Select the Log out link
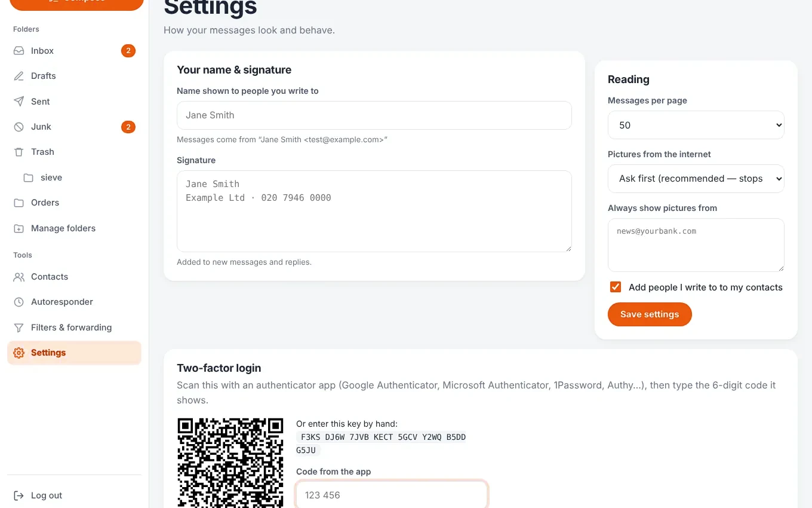Screen dimensions: 812x508 pyautogui.click(x=74, y=495)
